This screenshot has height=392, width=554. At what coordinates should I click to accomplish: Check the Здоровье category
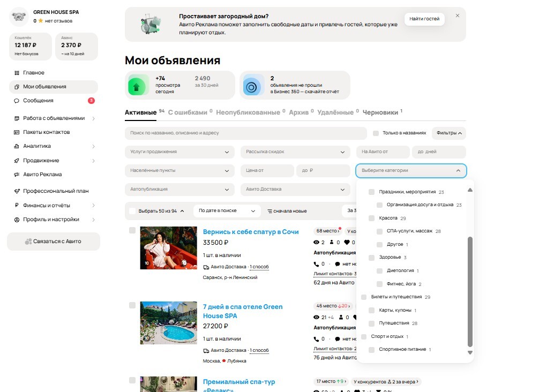pos(371,258)
